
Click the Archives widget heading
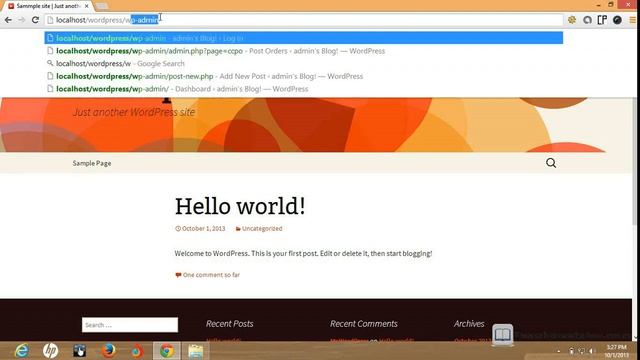click(469, 324)
